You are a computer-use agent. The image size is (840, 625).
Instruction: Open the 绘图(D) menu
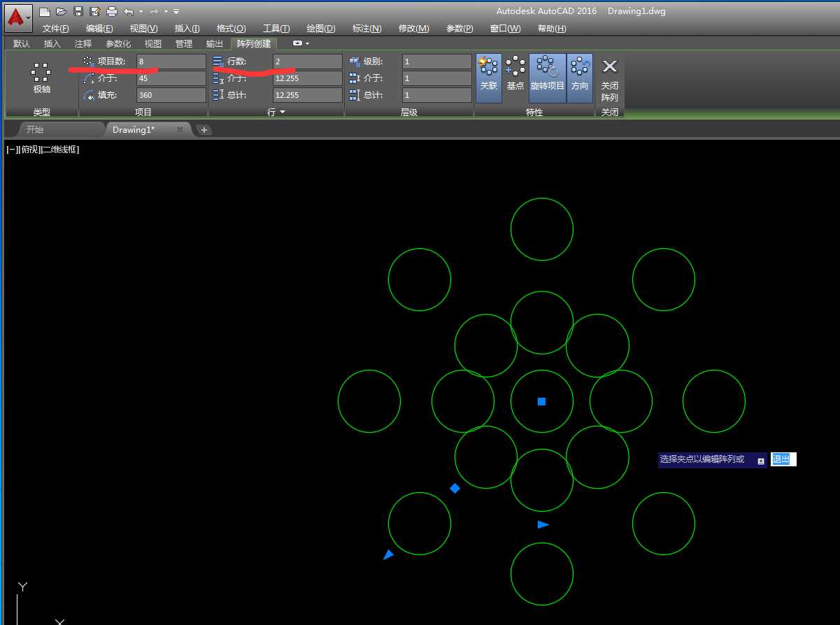[x=321, y=29]
